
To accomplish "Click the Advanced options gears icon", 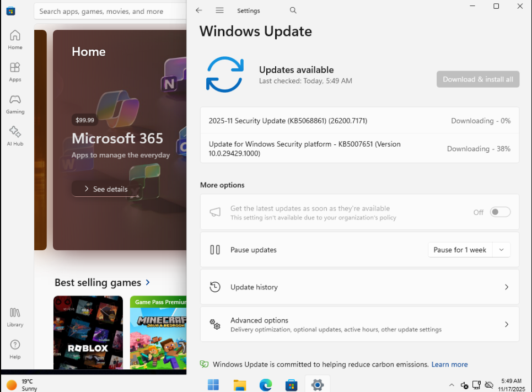I will [215, 324].
